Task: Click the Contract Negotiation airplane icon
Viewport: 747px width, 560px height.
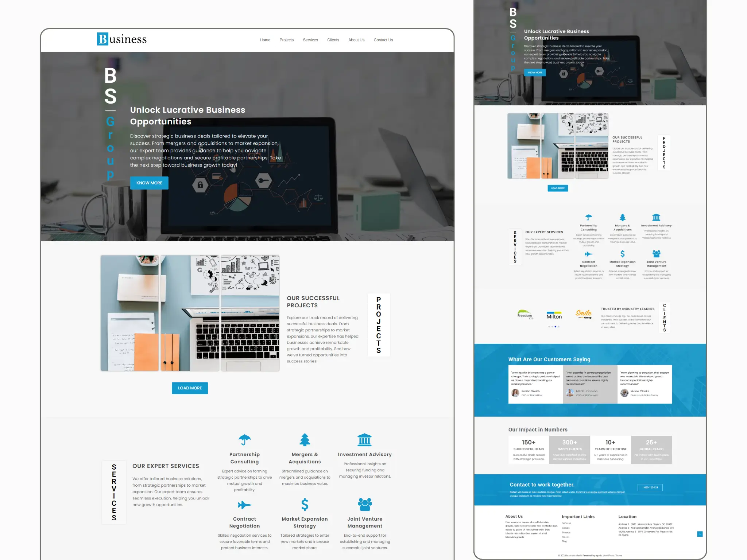Action: 244,505
